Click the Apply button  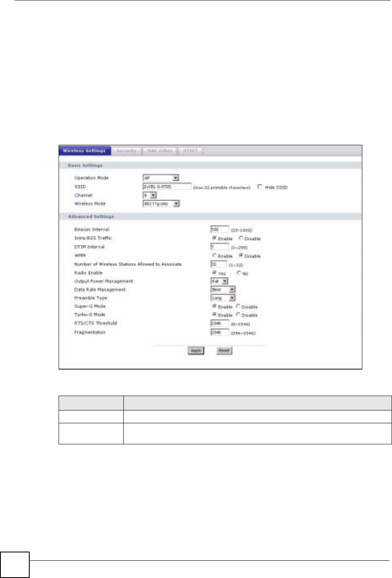click(196, 350)
